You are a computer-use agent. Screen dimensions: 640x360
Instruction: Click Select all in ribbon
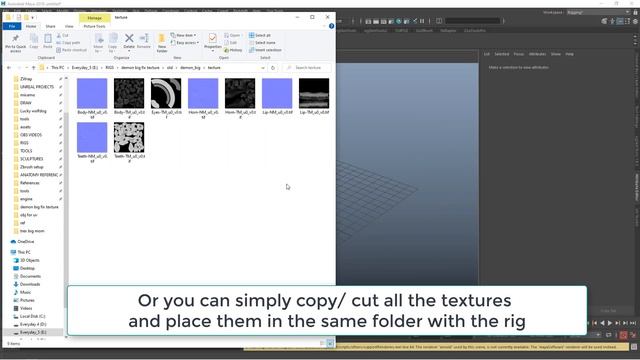click(x=260, y=35)
